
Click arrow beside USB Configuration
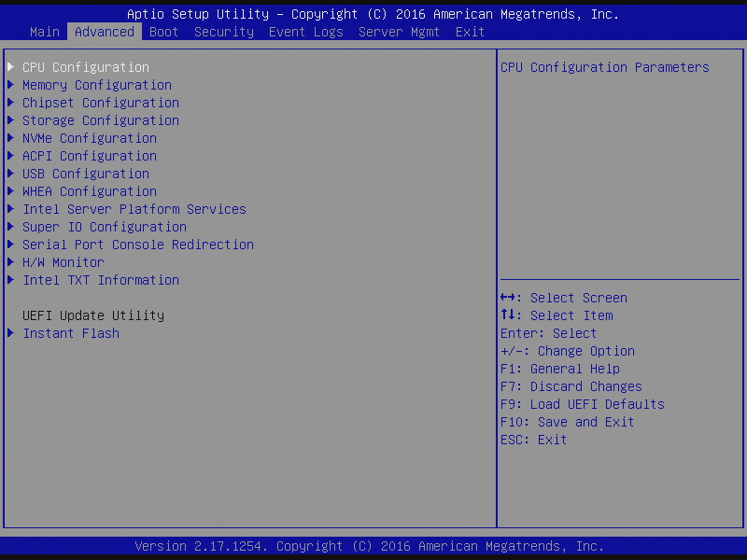pos(11,174)
